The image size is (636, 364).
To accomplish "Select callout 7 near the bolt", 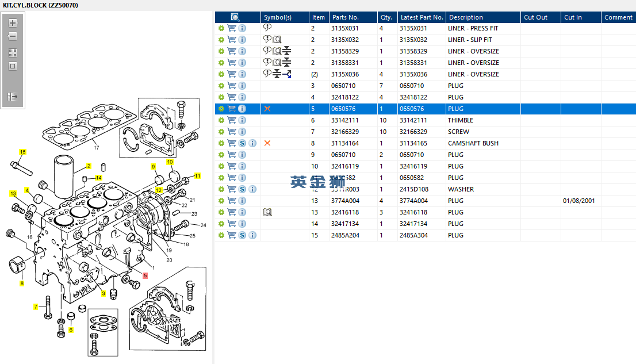I will [36, 306].
